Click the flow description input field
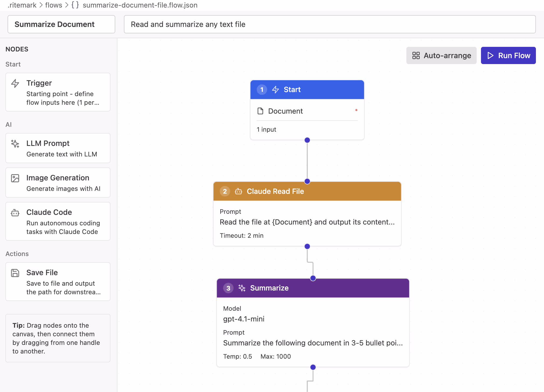Viewport: 544px width, 392px height. coord(330,24)
